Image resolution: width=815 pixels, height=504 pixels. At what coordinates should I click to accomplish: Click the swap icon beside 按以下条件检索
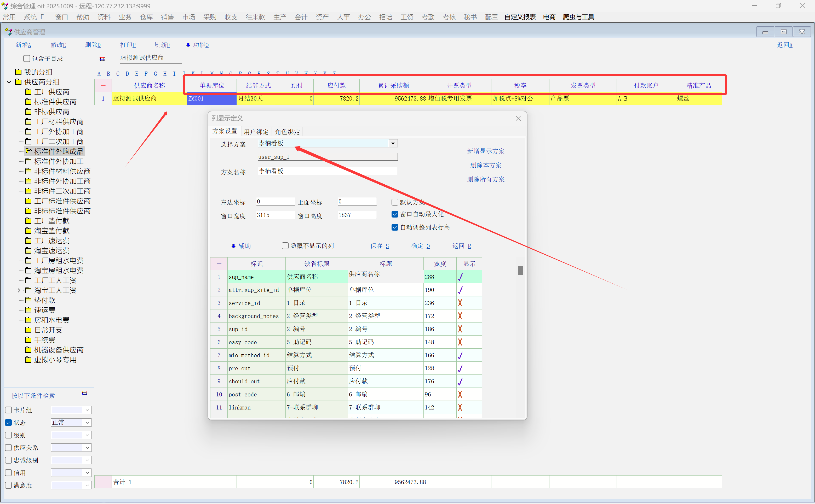coord(84,393)
